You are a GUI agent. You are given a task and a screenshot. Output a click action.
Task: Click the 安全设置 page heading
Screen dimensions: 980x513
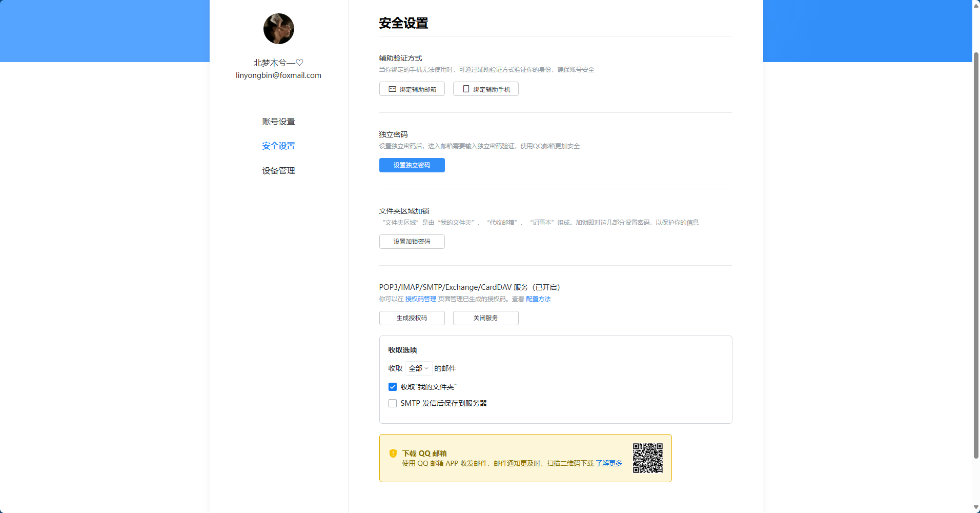(403, 23)
